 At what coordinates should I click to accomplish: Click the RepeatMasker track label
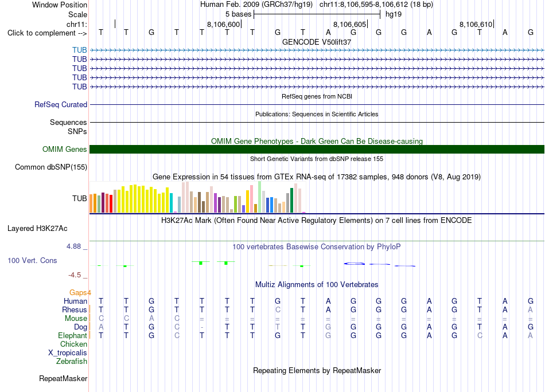pyautogui.click(x=63, y=378)
